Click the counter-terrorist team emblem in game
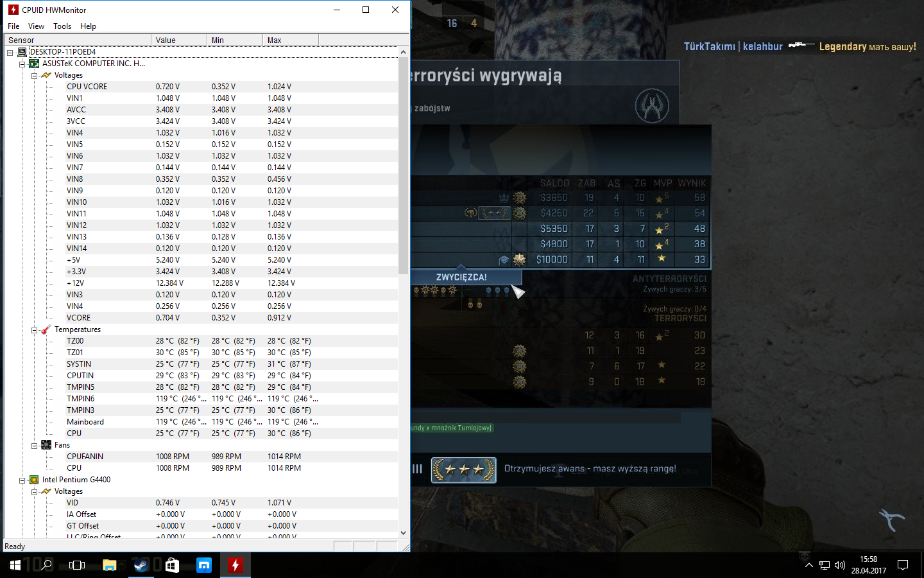Screen dimensions: 924x578 (652, 105)
